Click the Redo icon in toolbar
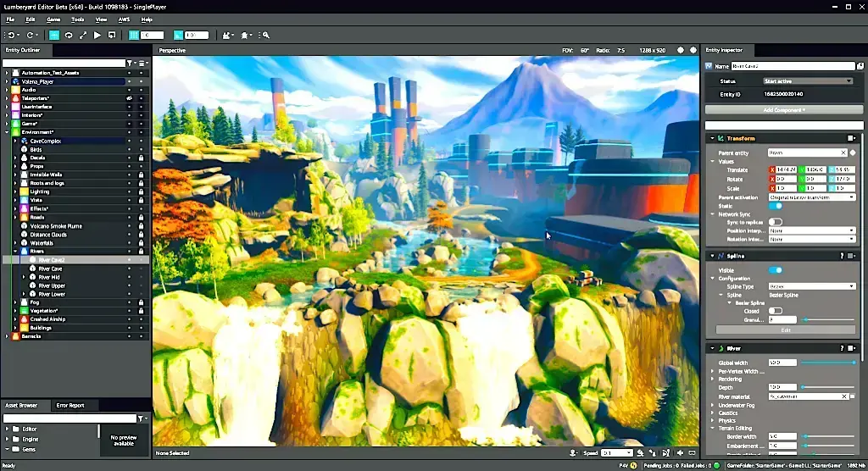 [x=30, y=35]
